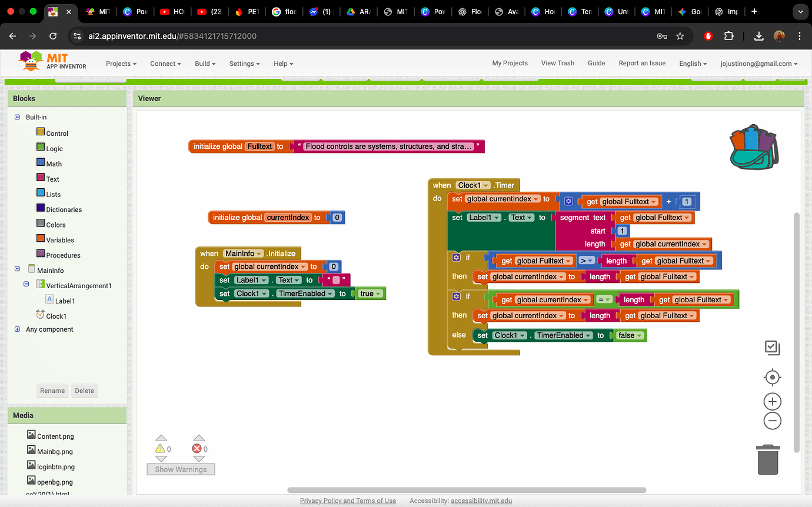Open the English language dropdown
Screen dimensions: 812x507
pos(693,64)
